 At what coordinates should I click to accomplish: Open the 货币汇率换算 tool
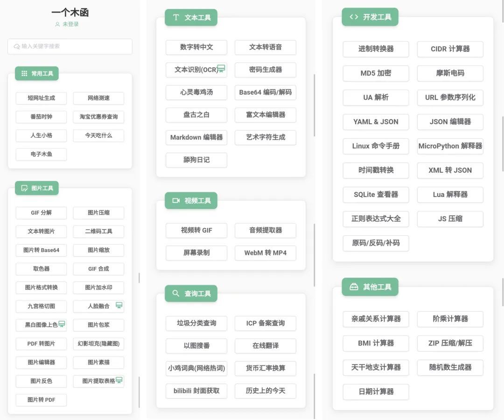[265, 368]
